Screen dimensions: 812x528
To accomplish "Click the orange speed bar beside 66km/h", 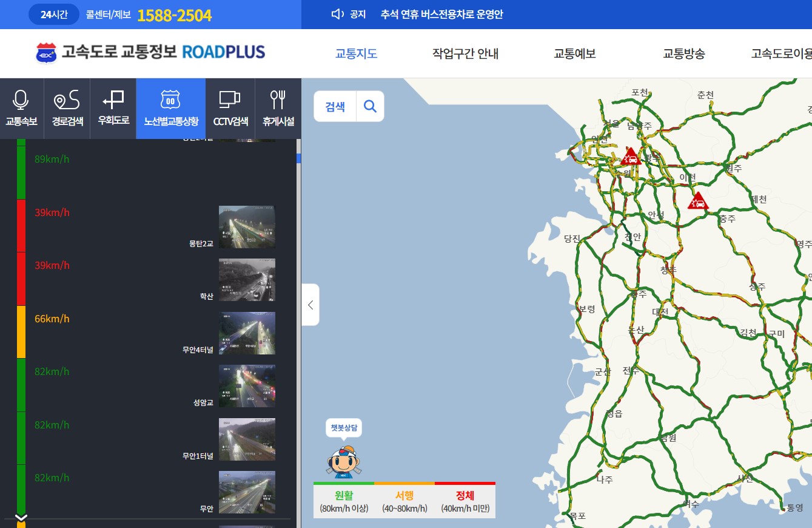I will tap(21, 332).
